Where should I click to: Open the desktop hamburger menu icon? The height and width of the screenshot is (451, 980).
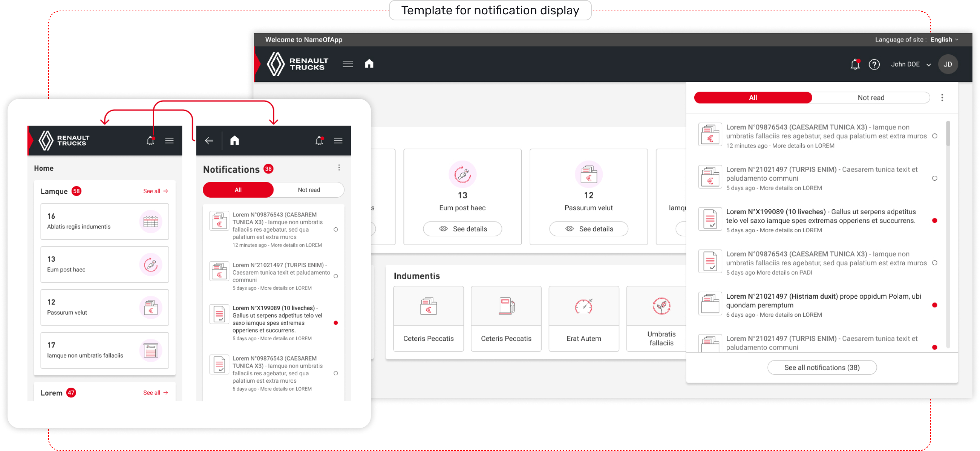348,64
